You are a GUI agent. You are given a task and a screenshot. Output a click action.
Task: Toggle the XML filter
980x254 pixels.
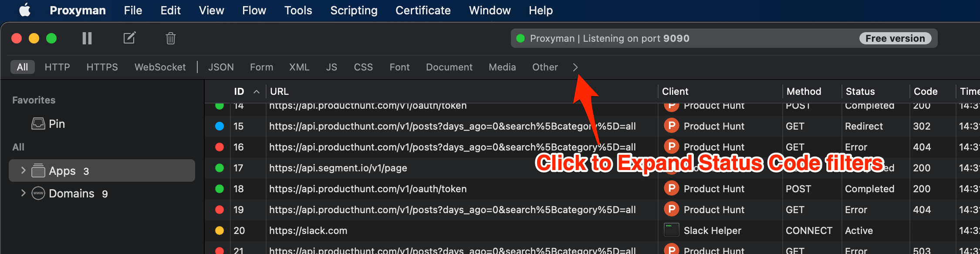click(299, 67)
